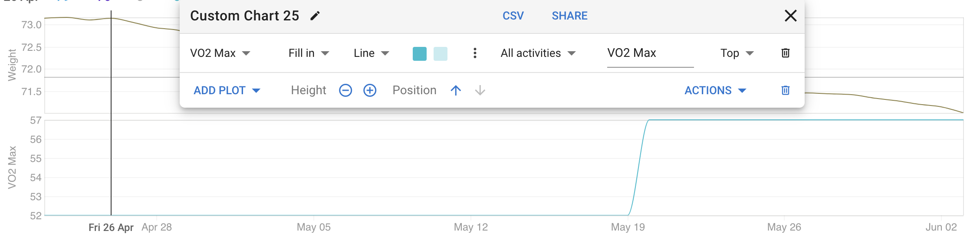Pick the light blue fill color swatch
Screen dimensions: 980x244
[x=441, y=53]
